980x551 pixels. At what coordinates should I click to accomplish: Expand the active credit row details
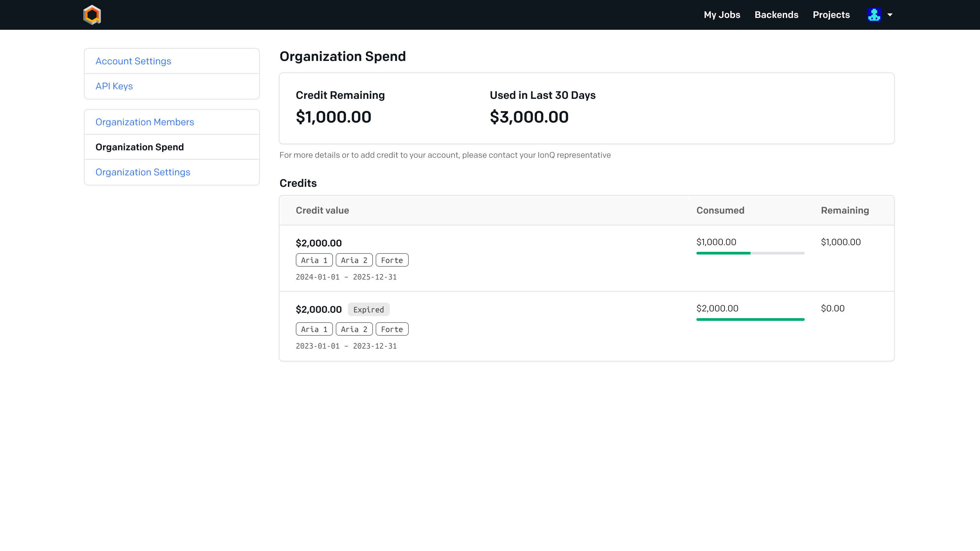pyautogui.click(x=586, y=259)
